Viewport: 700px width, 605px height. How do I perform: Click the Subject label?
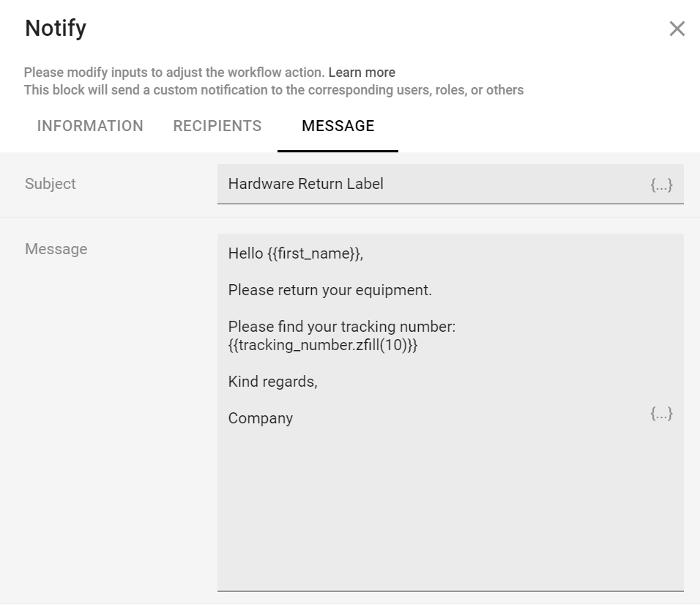(51, 184)
